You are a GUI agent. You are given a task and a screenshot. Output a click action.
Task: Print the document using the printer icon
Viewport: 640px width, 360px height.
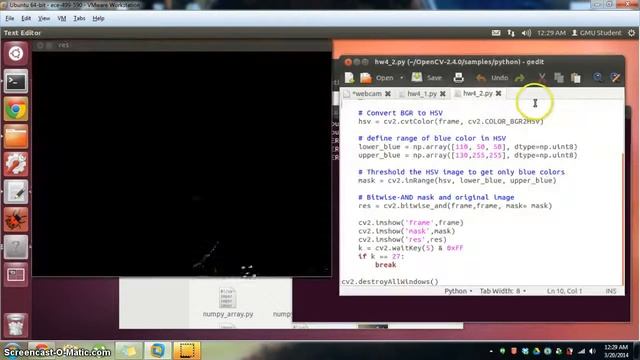[458, 78]
